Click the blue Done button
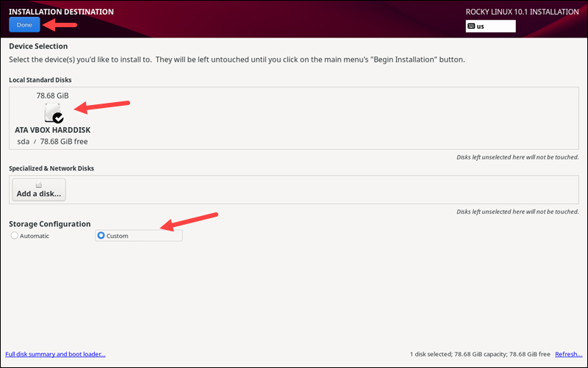The image size is (588, 368). (x=24, y=25)
